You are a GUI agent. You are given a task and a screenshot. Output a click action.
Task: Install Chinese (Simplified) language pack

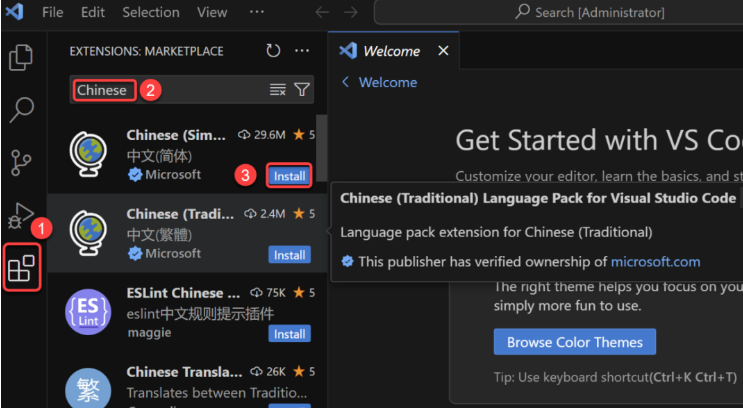289,176
